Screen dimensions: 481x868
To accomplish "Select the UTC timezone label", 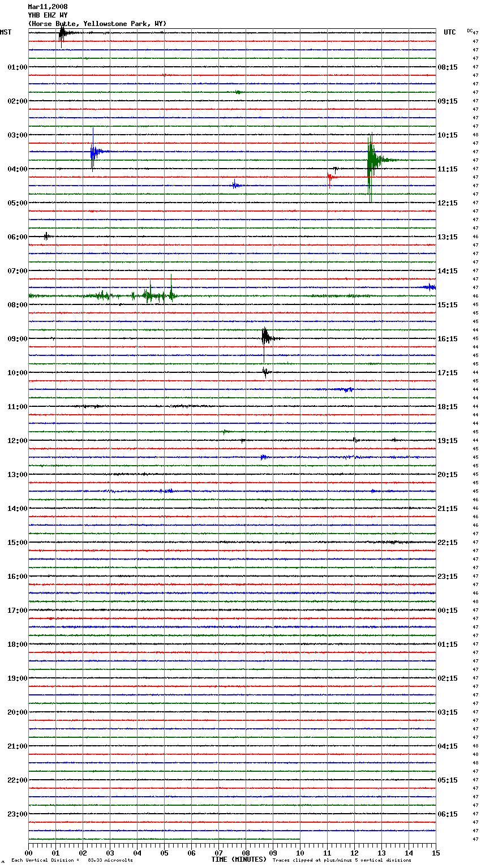I will (x=450, y=32).
